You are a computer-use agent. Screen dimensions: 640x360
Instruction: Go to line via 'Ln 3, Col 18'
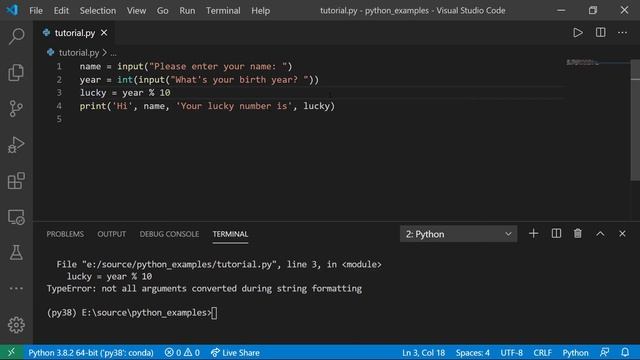click(x=423, y=353)
